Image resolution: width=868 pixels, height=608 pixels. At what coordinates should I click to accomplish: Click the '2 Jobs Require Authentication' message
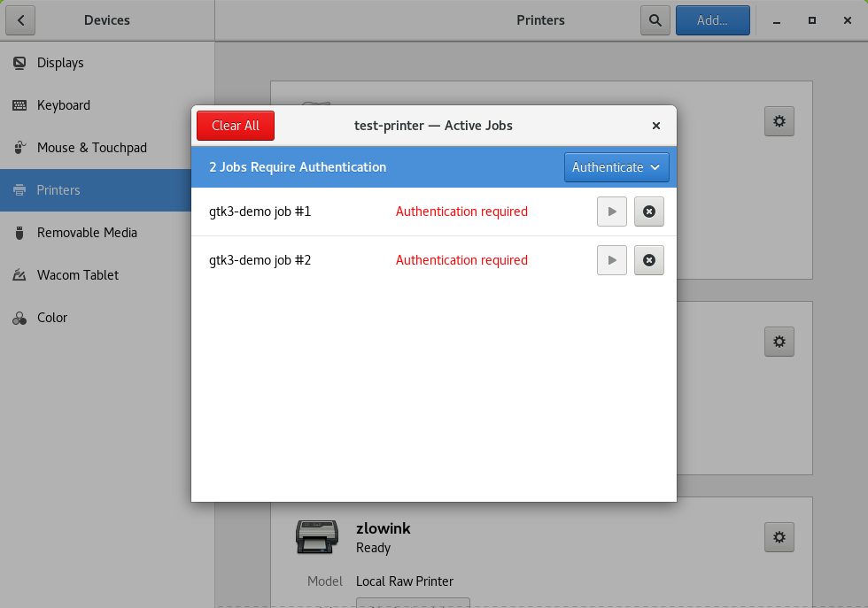tap(298, 167)
